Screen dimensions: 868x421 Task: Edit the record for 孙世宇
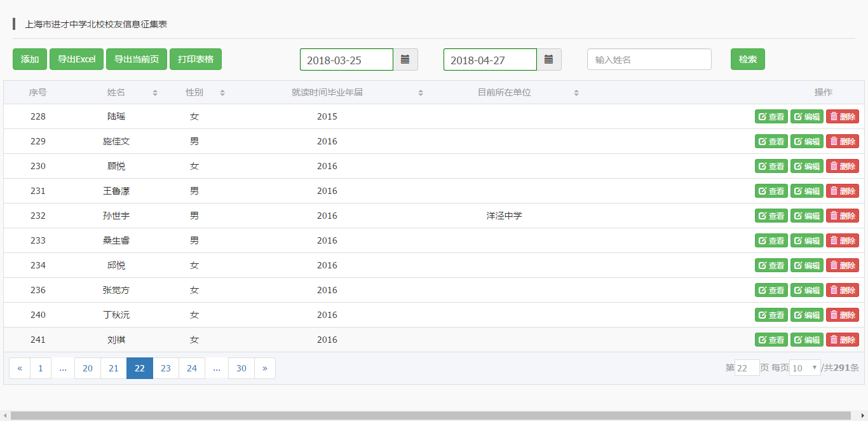point(806,216)
